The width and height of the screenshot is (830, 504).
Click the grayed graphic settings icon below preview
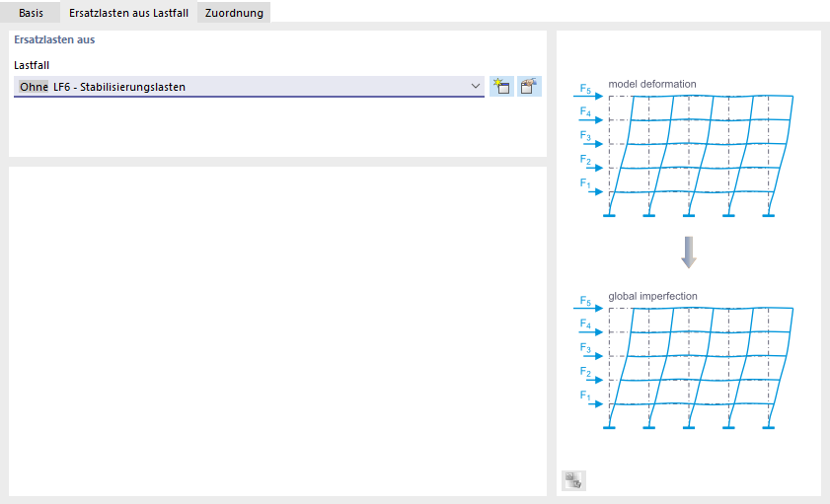[573, 480]
